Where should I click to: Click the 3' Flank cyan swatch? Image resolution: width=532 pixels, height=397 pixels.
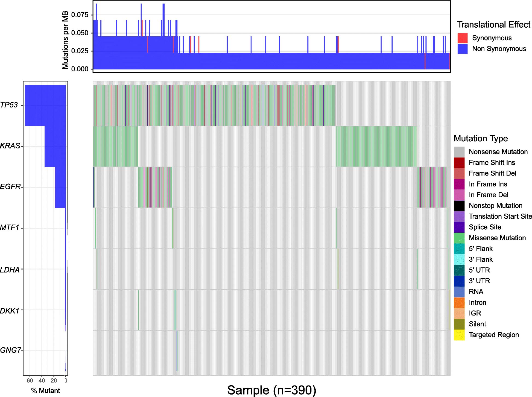pyautogui.click(x=459, y=259)
